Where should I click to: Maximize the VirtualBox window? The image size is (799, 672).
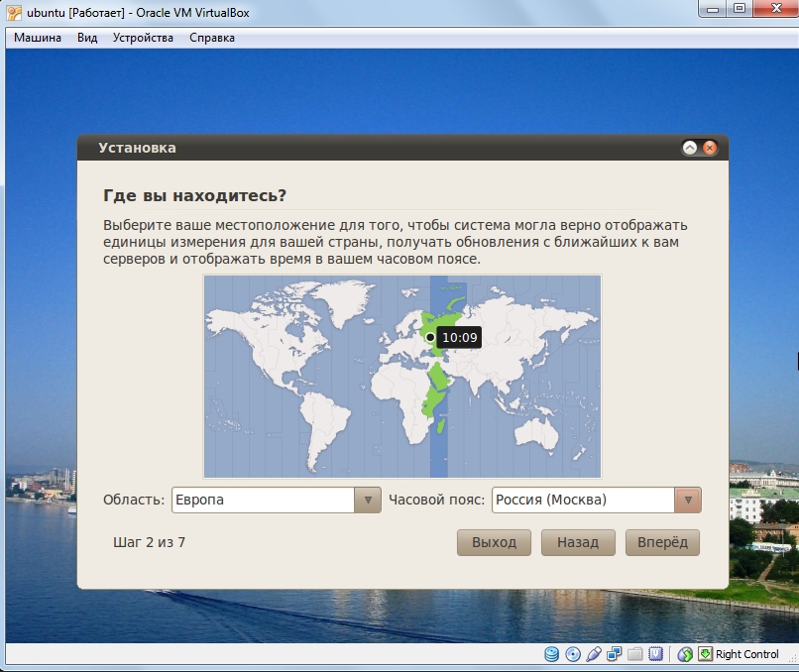click(740, 9)
